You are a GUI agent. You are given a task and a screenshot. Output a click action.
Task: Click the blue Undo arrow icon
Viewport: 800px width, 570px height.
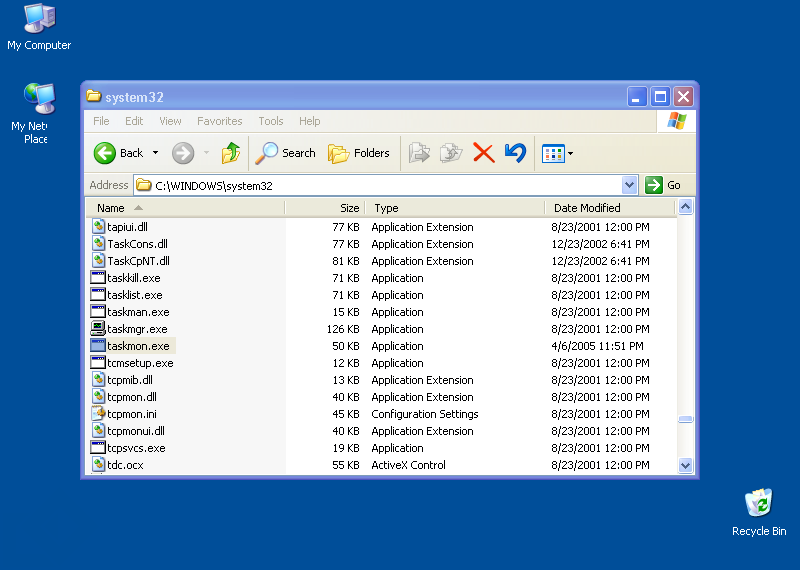tap(515, 153)
